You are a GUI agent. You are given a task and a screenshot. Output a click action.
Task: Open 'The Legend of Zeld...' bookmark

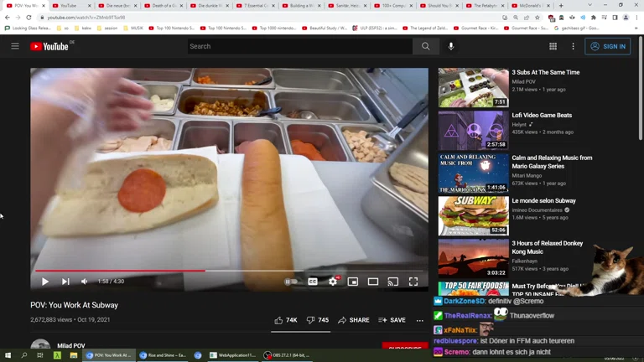426,28
